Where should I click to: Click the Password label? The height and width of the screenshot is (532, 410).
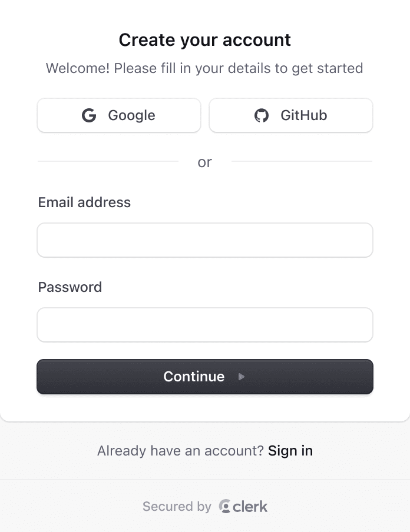(x=70, y=287)
